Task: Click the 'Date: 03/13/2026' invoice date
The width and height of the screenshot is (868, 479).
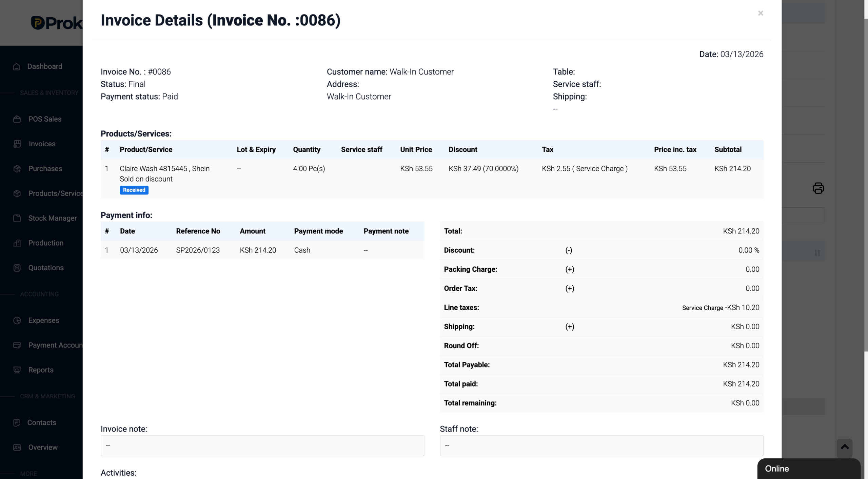Action: click(731, 54)
